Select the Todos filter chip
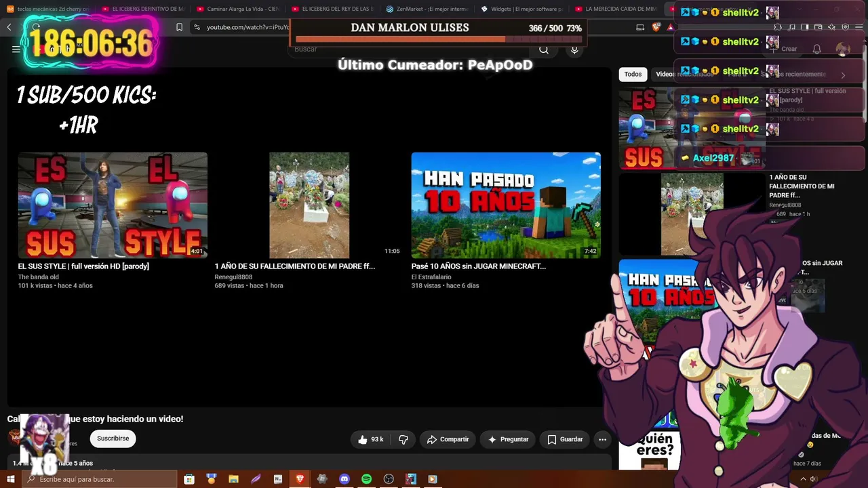The width and height of the screenshot is (868, 488). coord(633,75)
